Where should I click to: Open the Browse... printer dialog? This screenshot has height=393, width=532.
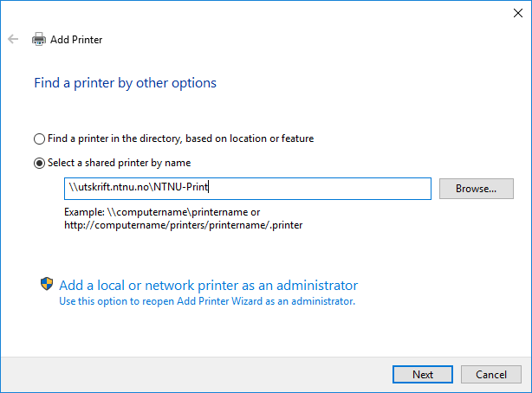point(477,189)
